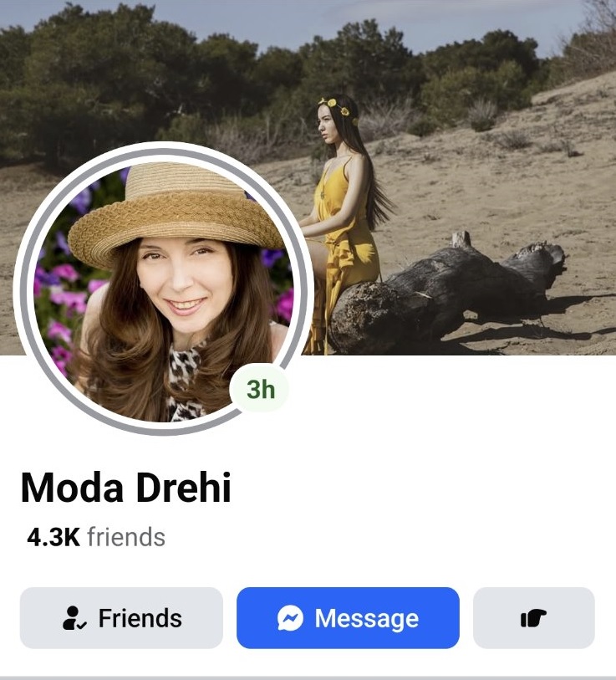The image size is (616, 680).
Task: Open the 4.3K friends list
Action: tap(96, 537)
